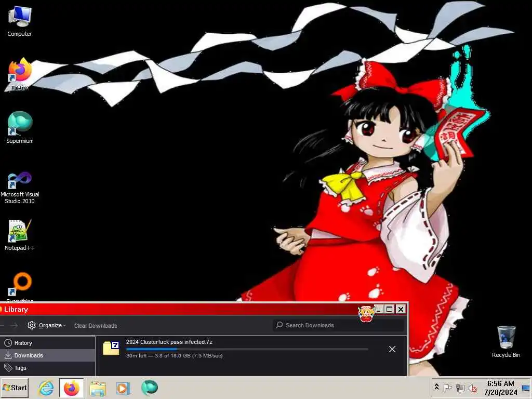Screen dimensions: 532x399
Task: Launch Firefox from the desktop shortcut
Action: tap(20, 74)
